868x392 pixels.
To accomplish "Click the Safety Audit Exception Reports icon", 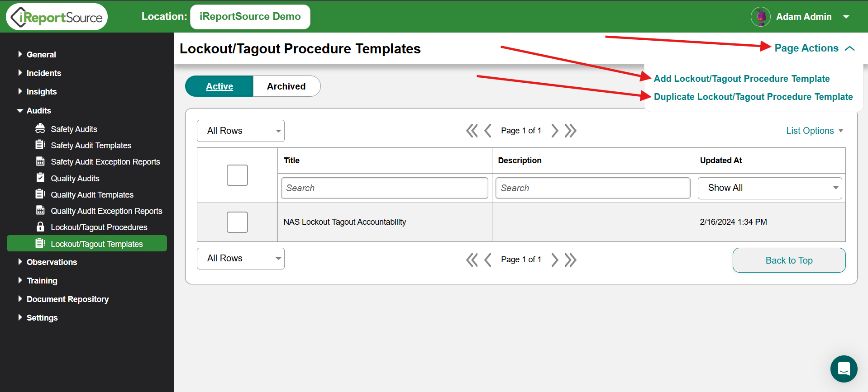I will tap(40, 161).
